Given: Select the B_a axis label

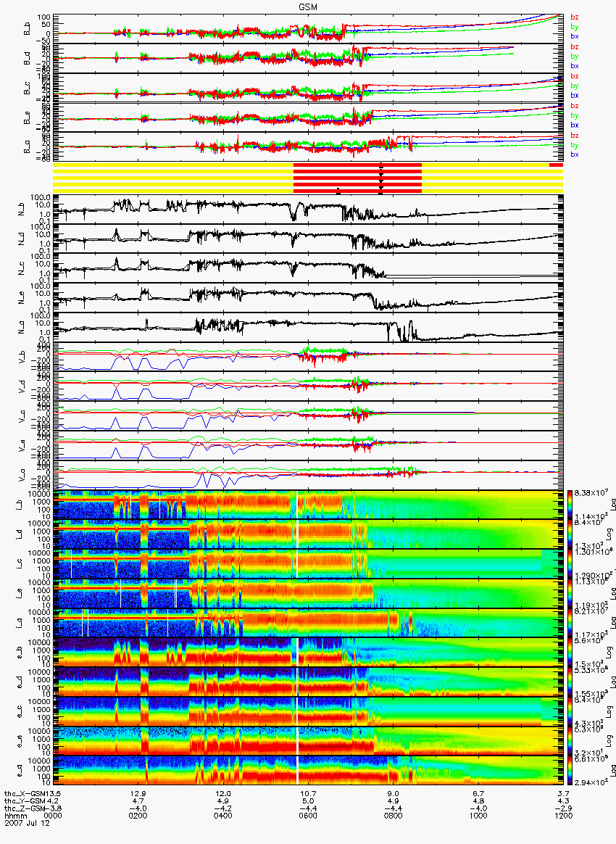Looking at the screenshot, I should tap(27, 146).
